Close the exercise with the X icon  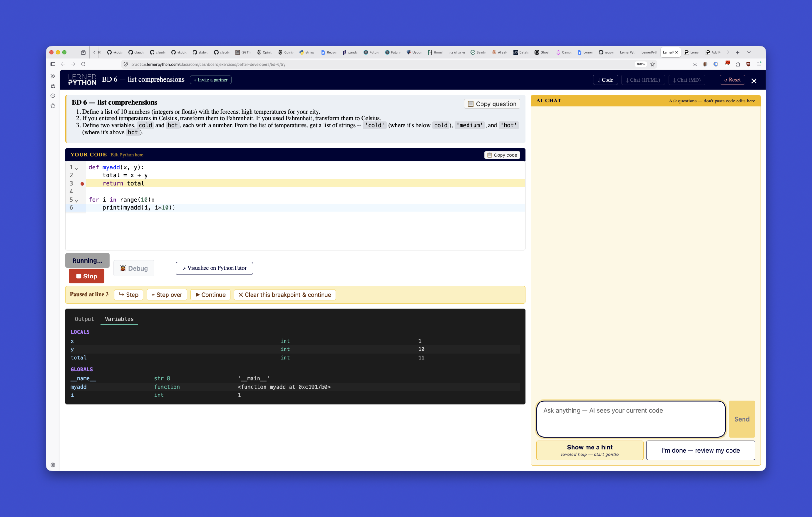754,81
